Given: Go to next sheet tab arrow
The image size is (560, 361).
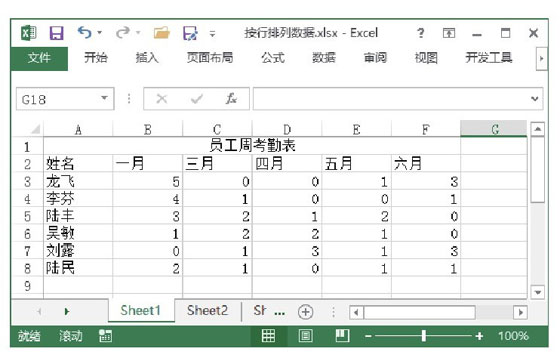Looking at the screenshot, I should pos(67,311).
